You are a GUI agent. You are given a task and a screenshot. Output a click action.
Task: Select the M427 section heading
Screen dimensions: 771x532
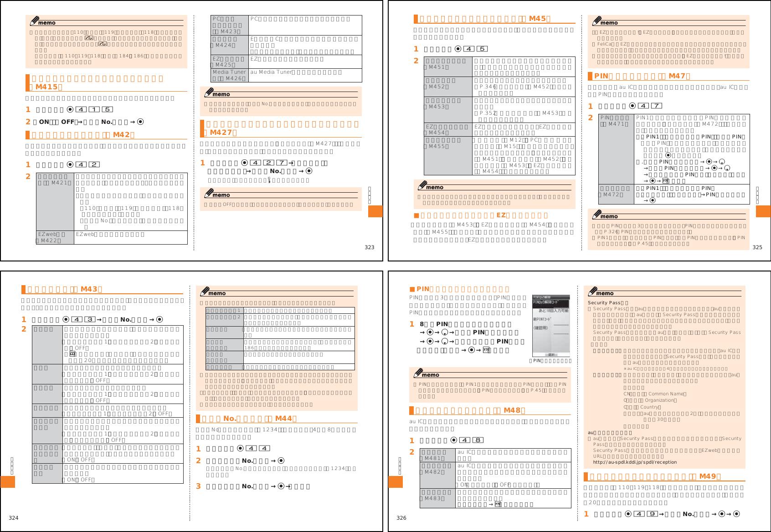pyautogui.click(x=281, y=128)
